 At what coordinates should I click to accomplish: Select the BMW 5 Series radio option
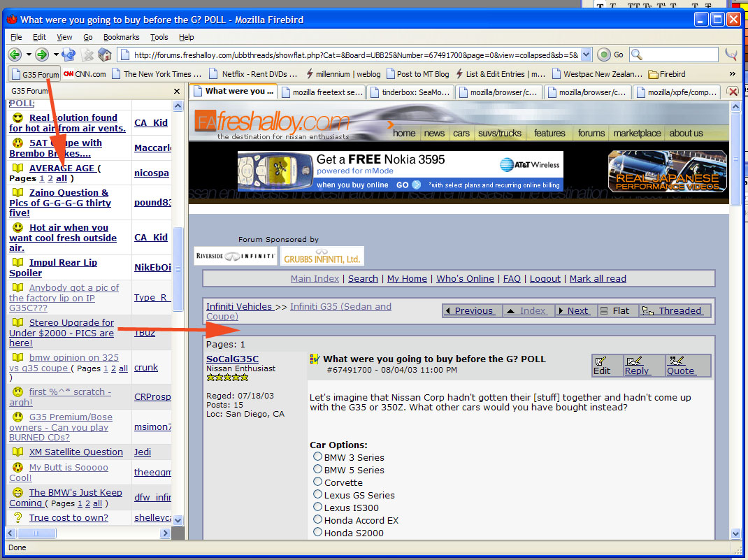point(317,469)
